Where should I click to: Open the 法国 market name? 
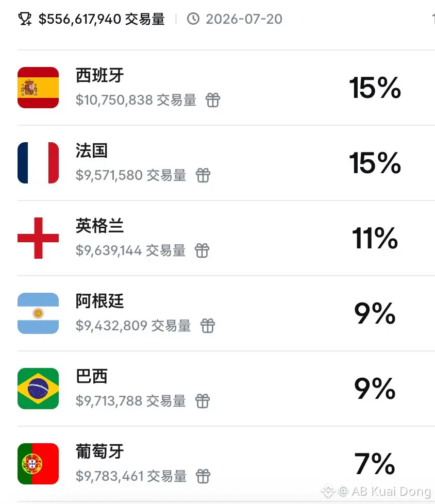(91, 151)
